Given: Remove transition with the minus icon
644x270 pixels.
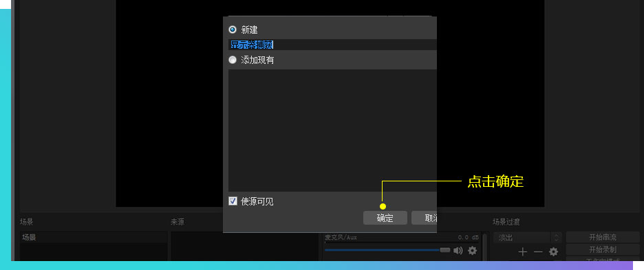Looking at the screenshot, I should coord(538,251).
